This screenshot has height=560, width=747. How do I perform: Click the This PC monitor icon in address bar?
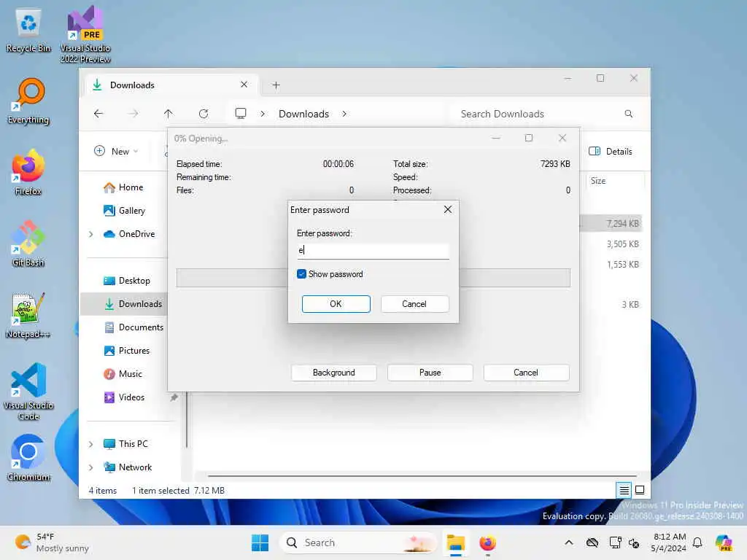tap(241, 114)
